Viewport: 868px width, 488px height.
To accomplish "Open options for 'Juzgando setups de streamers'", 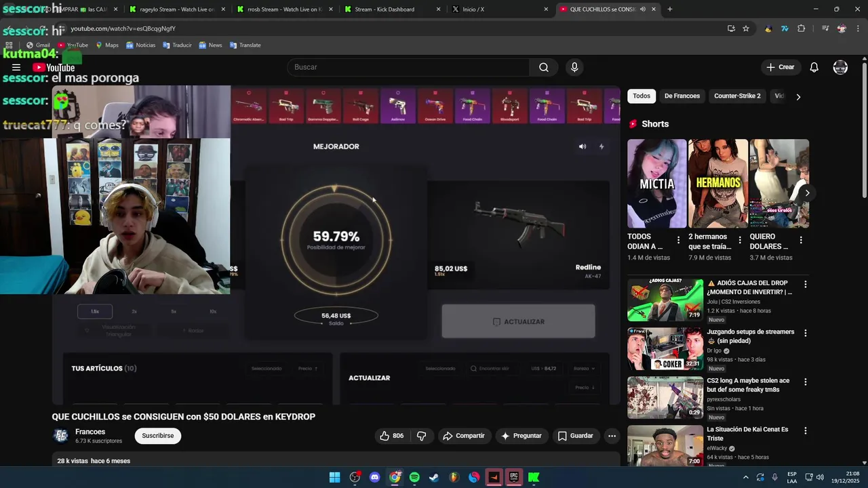I will [806, 333].
